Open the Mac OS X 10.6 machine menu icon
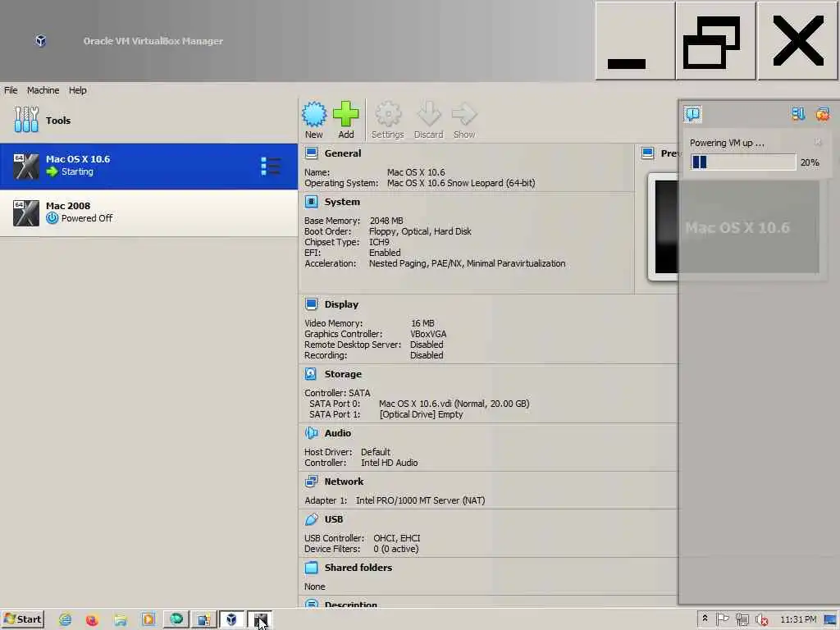 [x=271, y=166]
